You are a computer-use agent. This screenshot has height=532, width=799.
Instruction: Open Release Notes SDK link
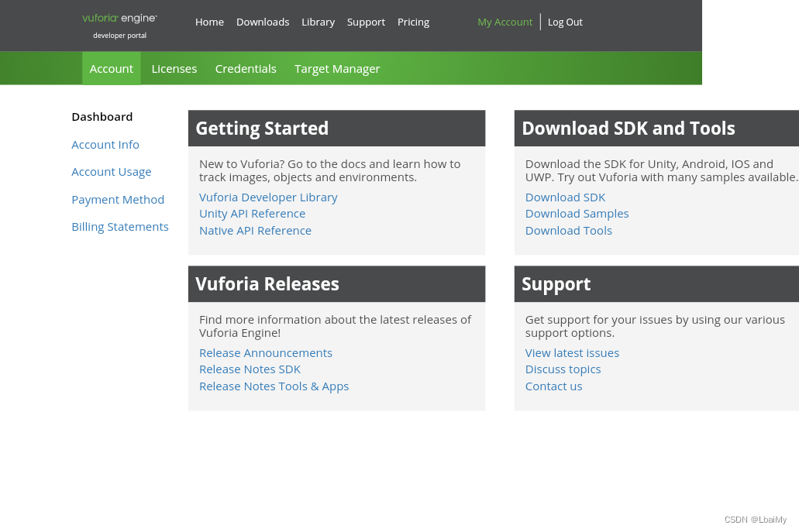coord(250,369)
